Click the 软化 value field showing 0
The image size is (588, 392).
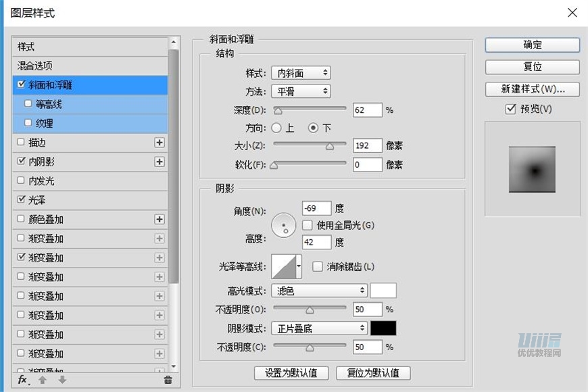click(368, 165)
